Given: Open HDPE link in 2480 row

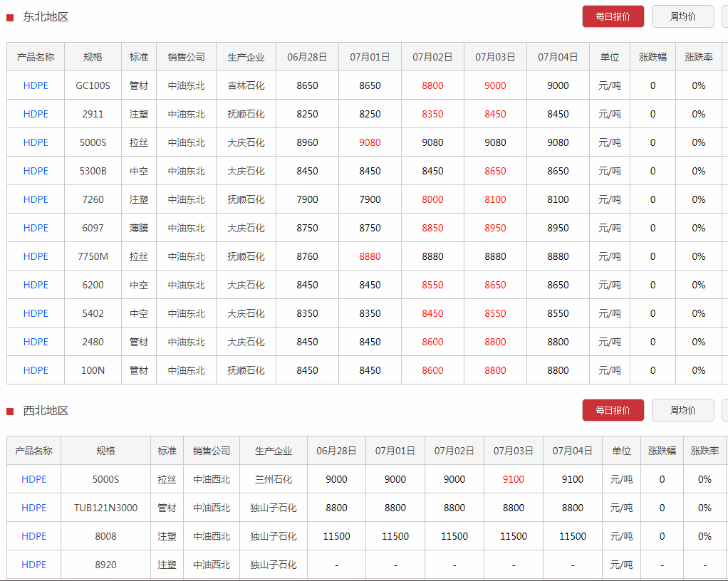Looking at the screenshot, I should [36, 342].
